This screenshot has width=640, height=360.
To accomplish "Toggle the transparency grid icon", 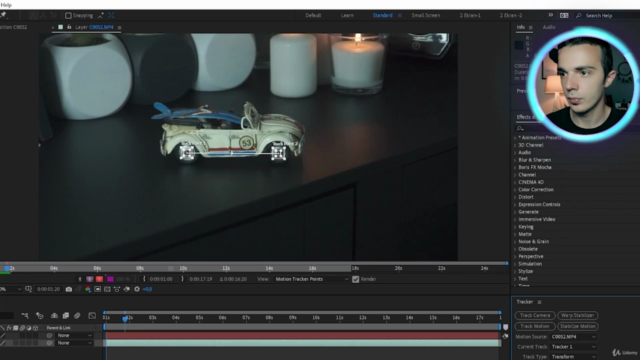I will (x=107, y=289).
